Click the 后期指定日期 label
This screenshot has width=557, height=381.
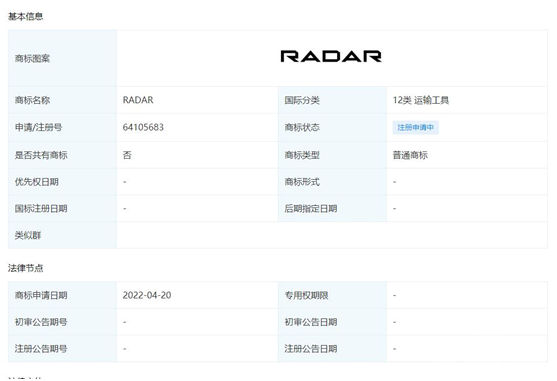310,208
